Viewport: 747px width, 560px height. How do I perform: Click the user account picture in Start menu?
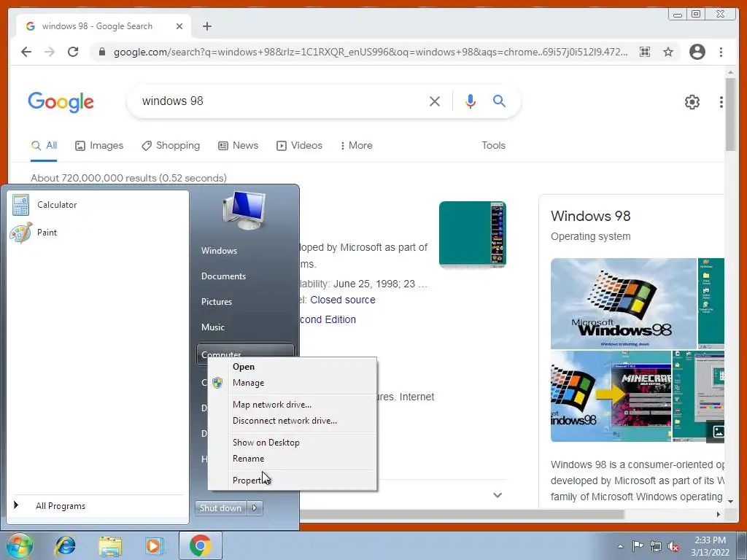click(244, 210)
